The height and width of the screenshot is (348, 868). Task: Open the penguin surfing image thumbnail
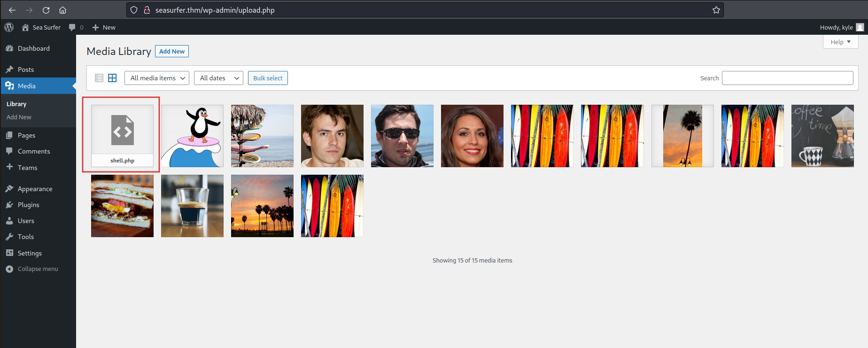192,136
